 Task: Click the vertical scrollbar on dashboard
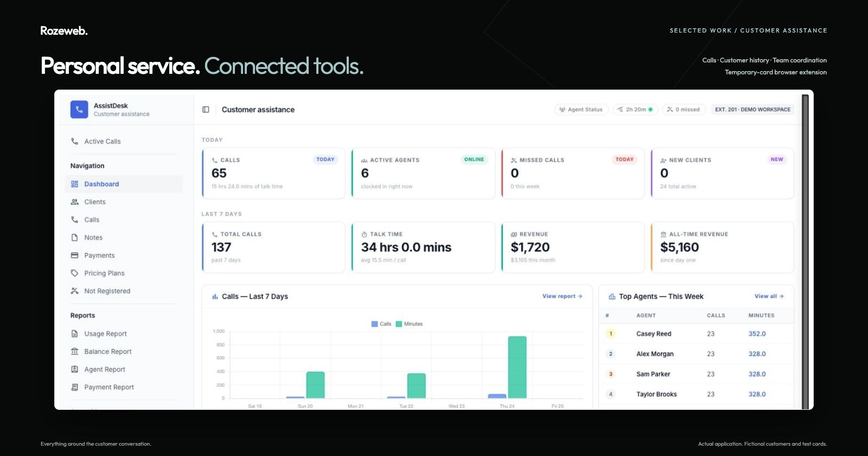point(805,252)
